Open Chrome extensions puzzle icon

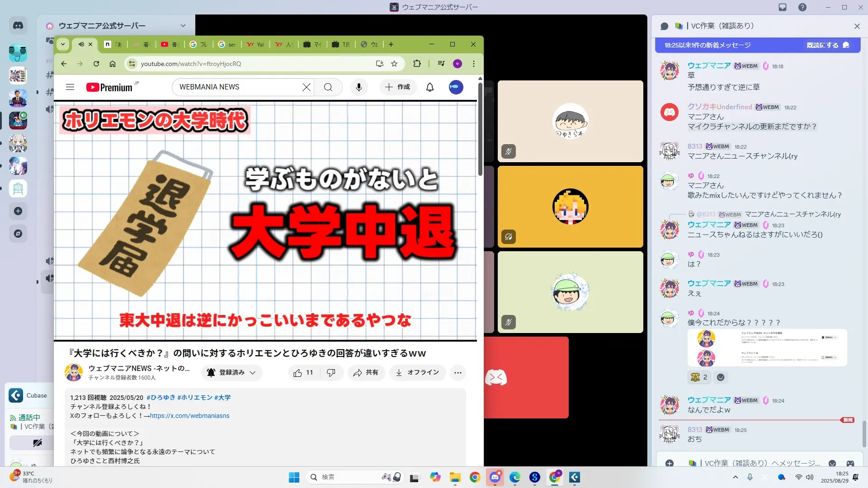pos(417,64)
